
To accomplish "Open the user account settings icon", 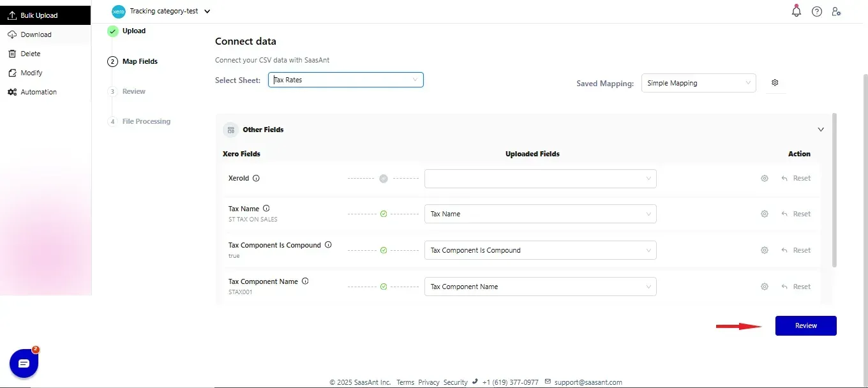I will click(836, 11).
